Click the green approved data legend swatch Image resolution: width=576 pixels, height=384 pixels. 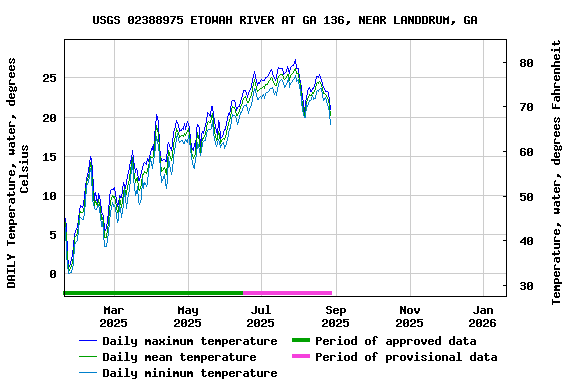pos(301,340)
